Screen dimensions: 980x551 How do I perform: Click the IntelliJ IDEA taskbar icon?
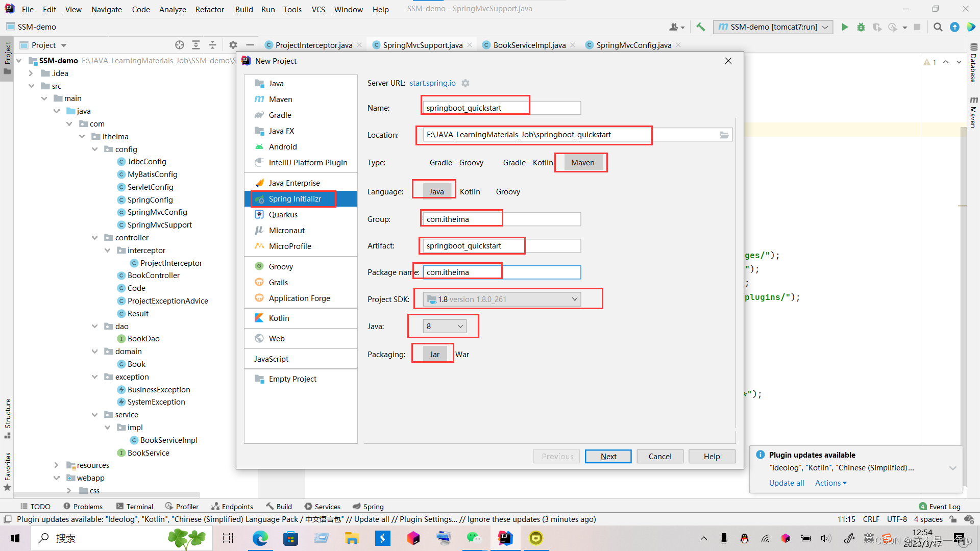pyautogui.click(x=505, y=538)
